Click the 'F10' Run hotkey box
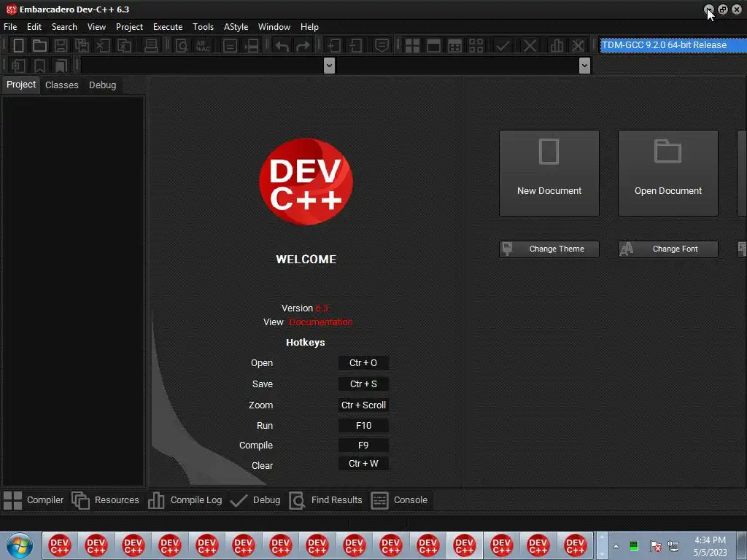Image resolution: width=747 pixels, height=560 pixels. click(x=363, y=426)
